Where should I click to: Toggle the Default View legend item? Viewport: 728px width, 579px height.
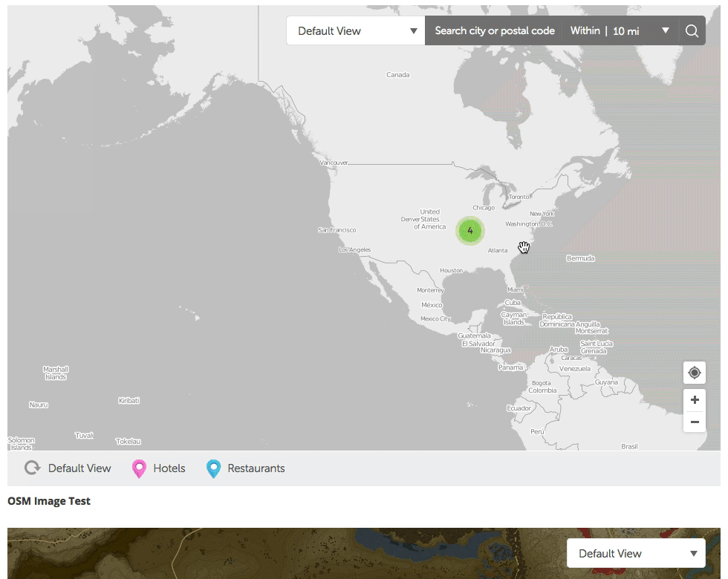click(79, 468)
